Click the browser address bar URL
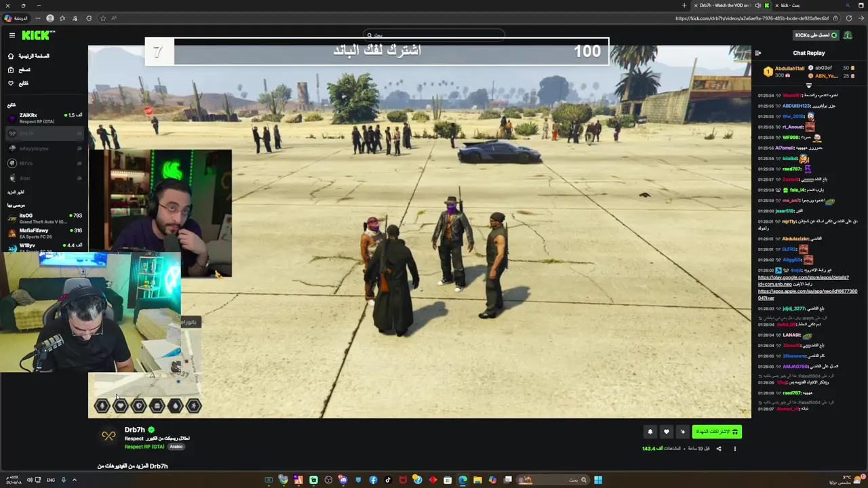The image size is (868, 488). [x=752, y=18]
